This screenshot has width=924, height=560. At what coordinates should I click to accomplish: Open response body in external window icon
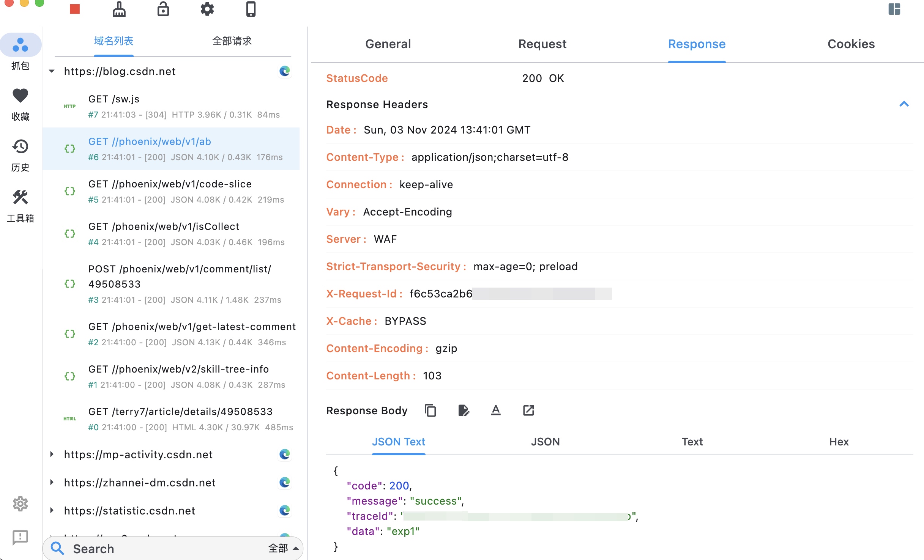click(528, 411)
